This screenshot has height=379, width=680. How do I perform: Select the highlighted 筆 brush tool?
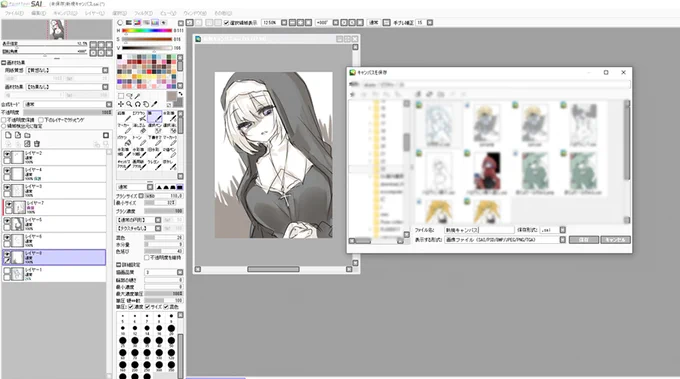[154, 116]
